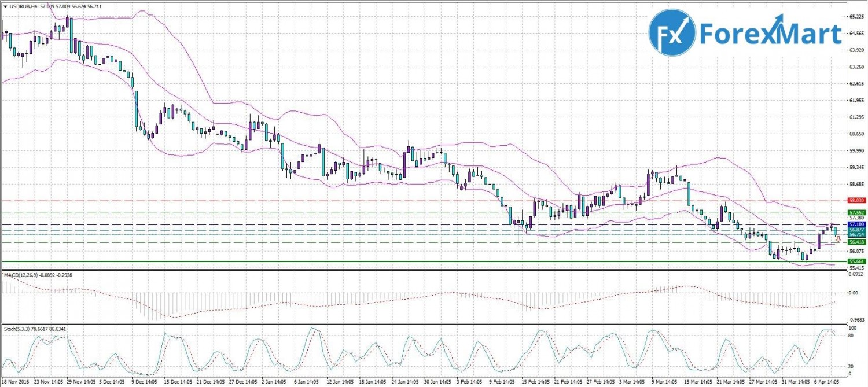Select the red 58.030 price level tag
Screen dimensions: 868x387
(x=856, y=200)
